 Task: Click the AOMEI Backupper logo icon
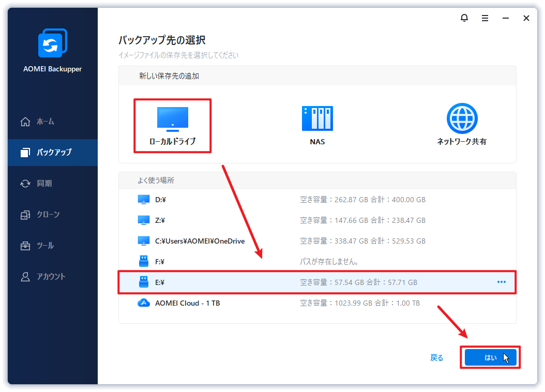coord(53,43)
